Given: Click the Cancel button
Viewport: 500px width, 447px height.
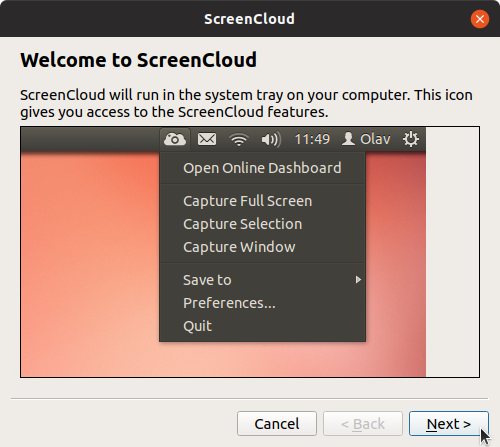Looking at the screenshot, I should click(277, 424).
